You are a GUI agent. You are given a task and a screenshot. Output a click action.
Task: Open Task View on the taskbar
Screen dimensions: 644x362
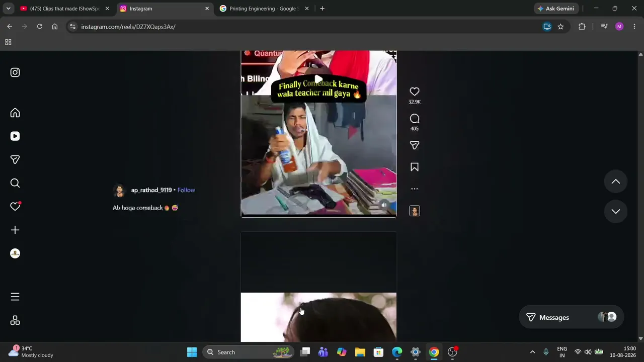coord(305,352)
